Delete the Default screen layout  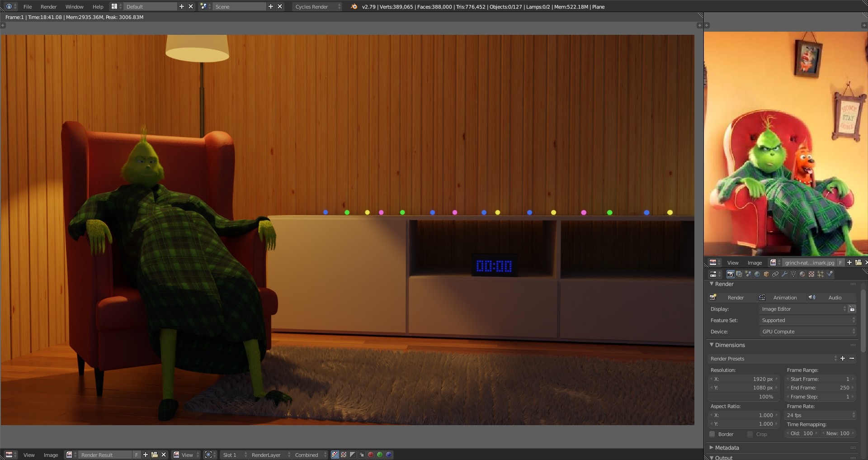tap(191, 6)
